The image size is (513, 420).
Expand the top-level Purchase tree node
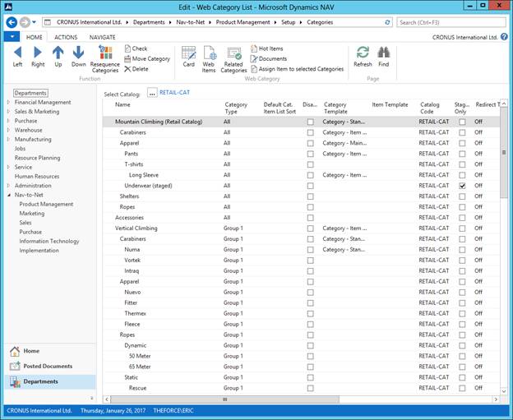tap(8, 121)
